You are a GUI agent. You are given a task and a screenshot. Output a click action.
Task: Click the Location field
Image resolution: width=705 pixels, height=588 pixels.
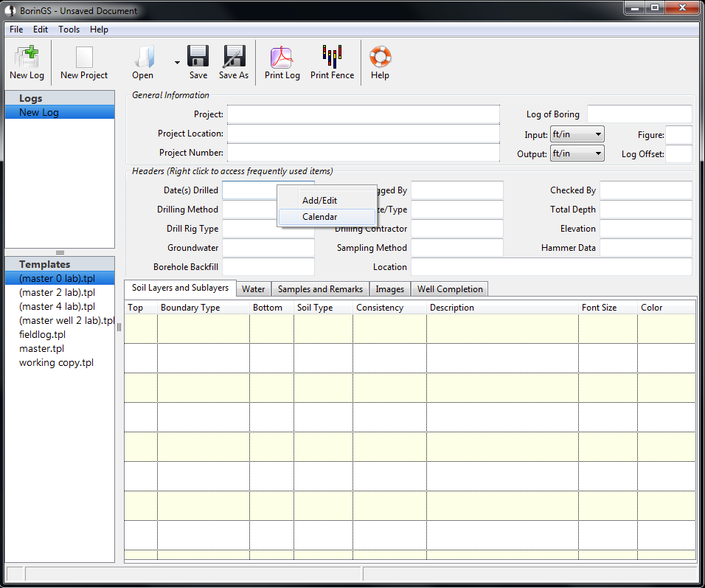pyautogui.click(x=552, y=267)
